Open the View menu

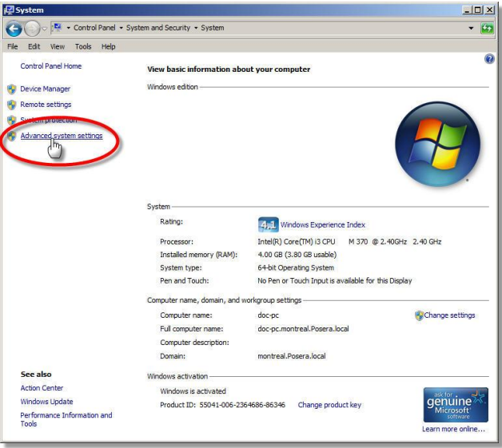tap(58, 46)
